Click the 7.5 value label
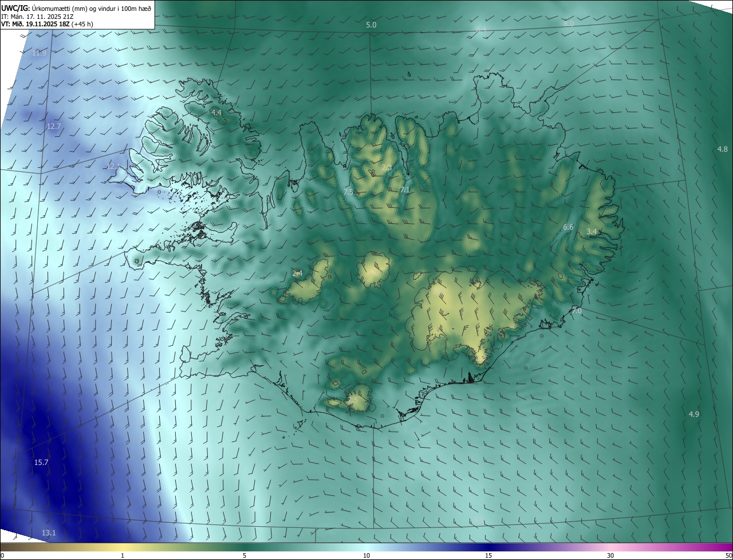733x560 pixels. click(x=348, y=192)
